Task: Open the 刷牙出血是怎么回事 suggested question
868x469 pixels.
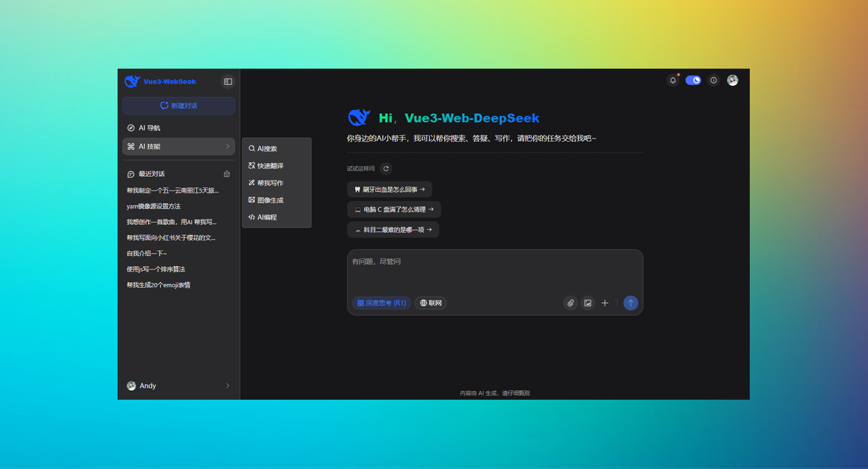Action: tap(390, 189)
